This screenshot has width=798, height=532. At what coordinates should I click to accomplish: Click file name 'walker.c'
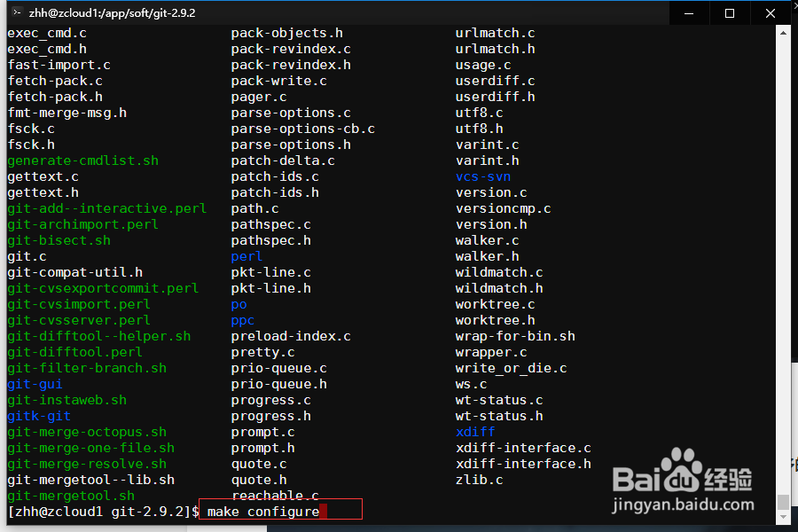coord(488,241)
